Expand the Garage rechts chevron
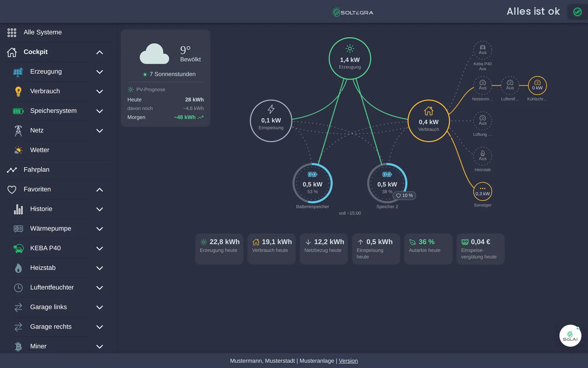This screenshot has width=588, height=368. click(x=99, y=327)
